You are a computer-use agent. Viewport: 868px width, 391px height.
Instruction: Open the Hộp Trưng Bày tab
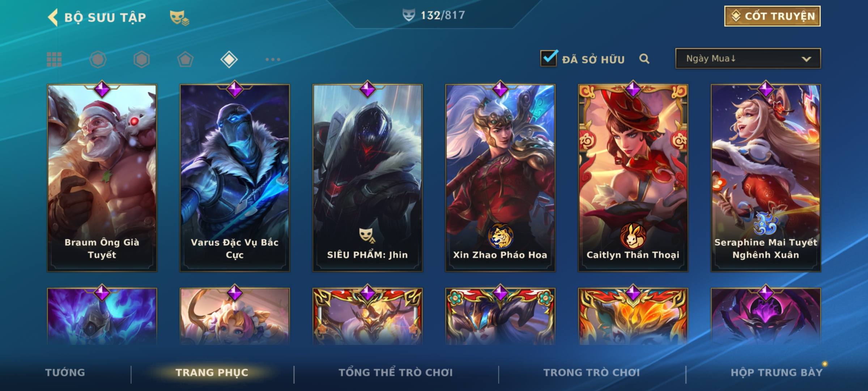tap(776, 373)
